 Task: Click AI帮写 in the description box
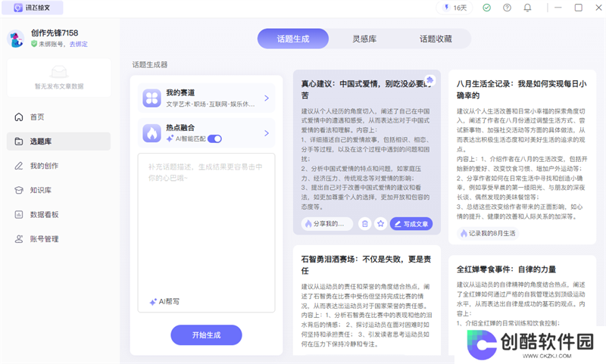[164, 301]
